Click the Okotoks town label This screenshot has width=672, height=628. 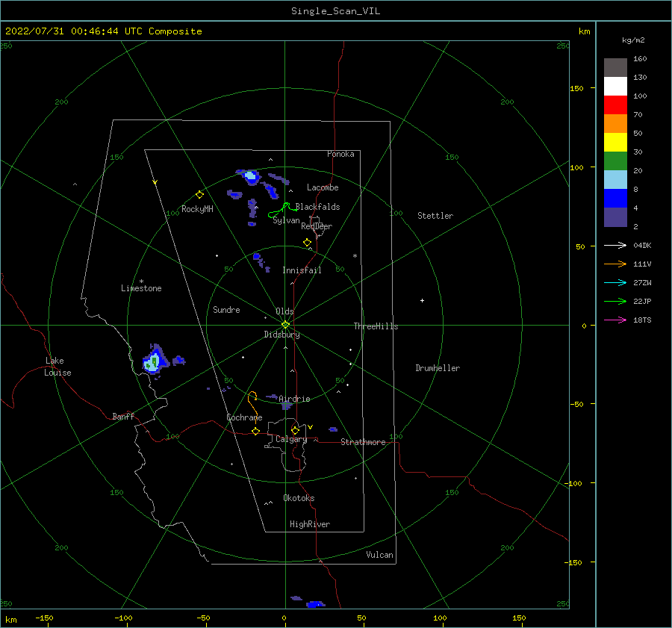[299, 498]
